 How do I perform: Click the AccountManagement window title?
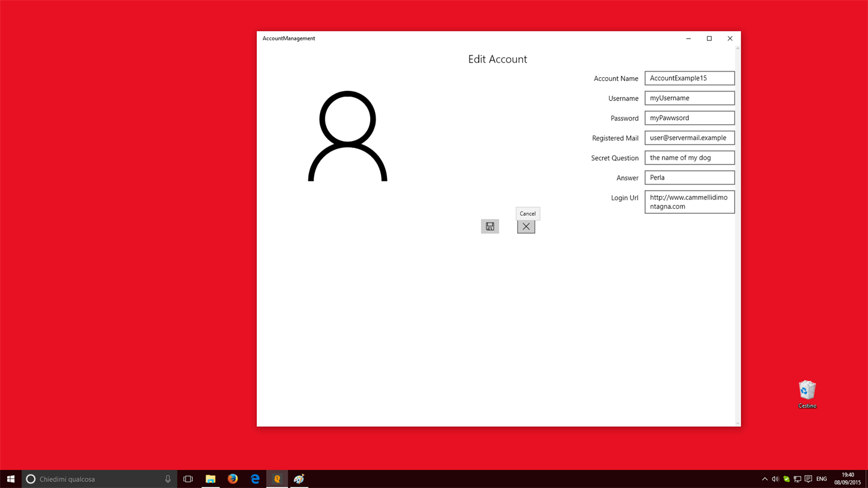pos(289,39)
